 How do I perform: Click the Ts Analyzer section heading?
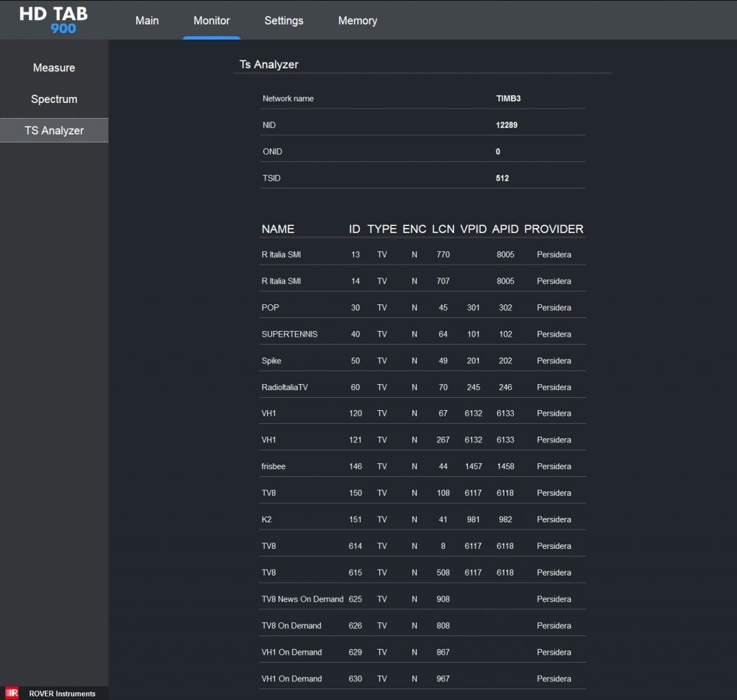tap(269, 64)
